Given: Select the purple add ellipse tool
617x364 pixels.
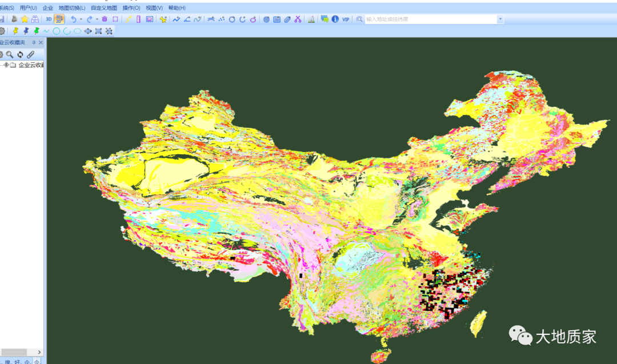Looking at the screenshot, I should tap(253, 19).
